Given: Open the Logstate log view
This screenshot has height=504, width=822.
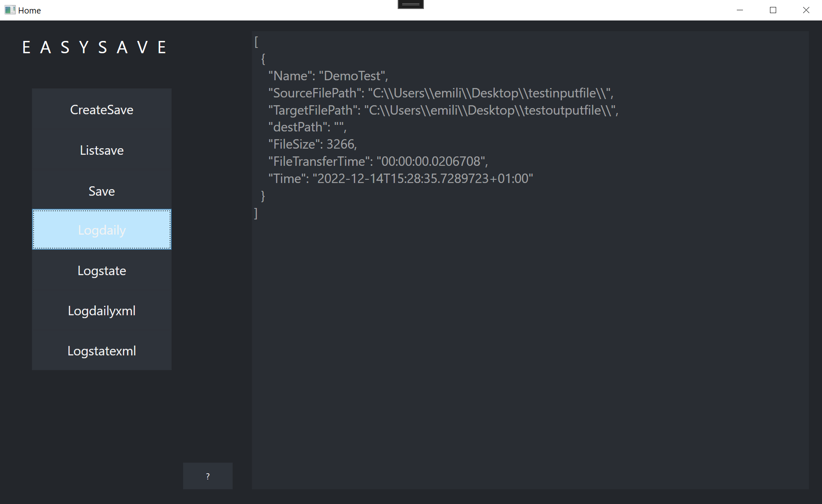Looking at the screenshot, I should pyautogui.click(x=101, y=270).
